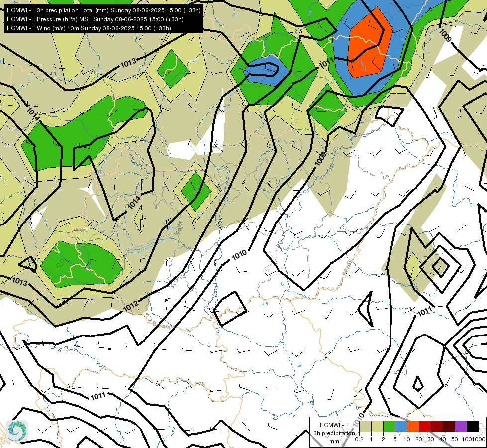Click the '0.2' legend scale value

(359, 439)
